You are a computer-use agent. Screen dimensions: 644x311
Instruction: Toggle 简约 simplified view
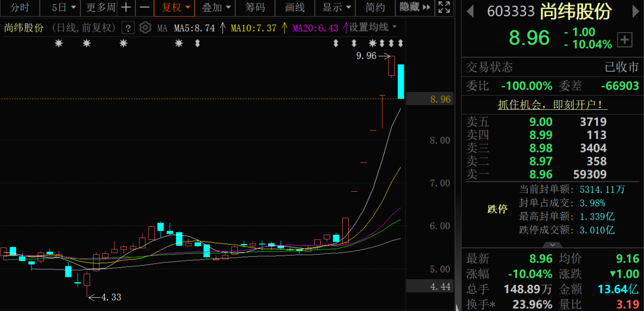tap(375, 7)
